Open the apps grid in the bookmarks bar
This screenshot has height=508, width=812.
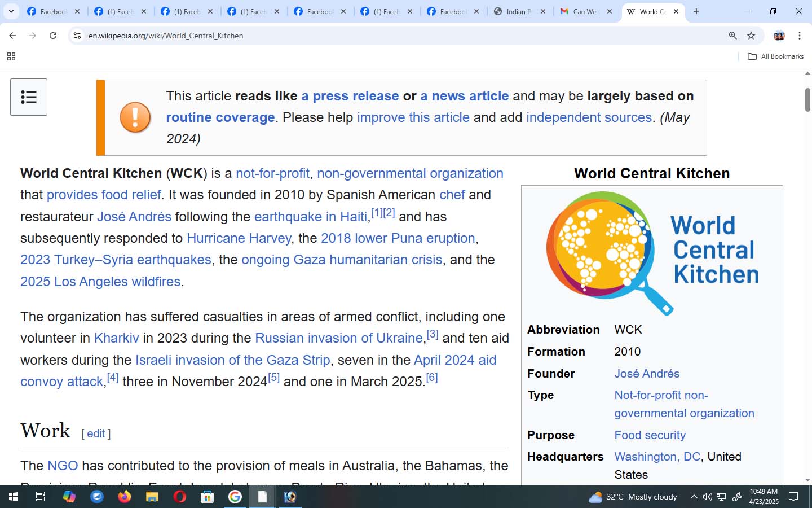(11, 56)
